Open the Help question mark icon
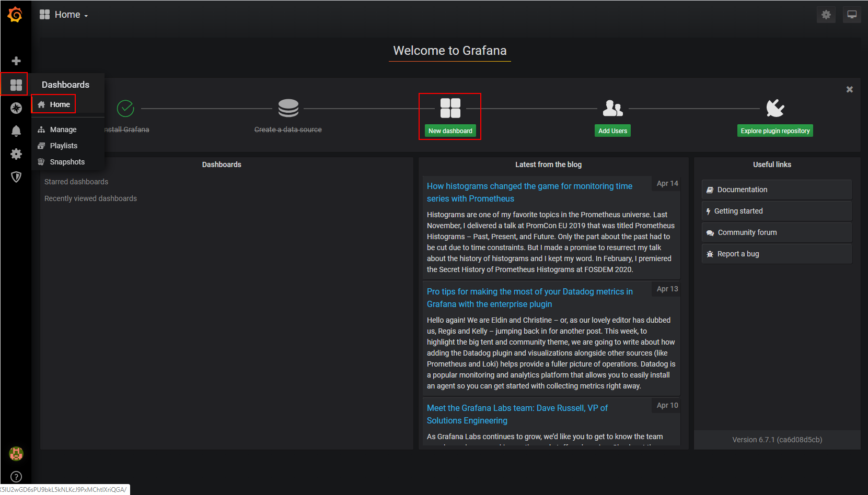The height and width of the screenshot is (495, 868). [x=16, y=477]
